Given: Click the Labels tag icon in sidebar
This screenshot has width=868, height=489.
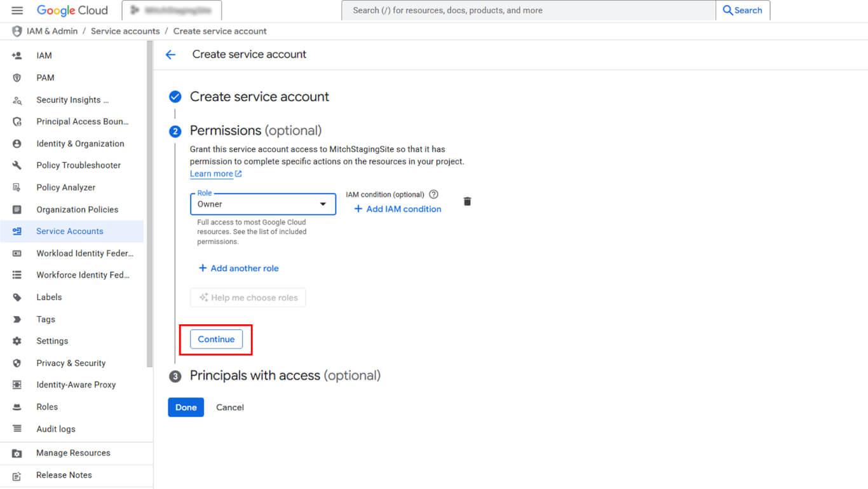Looking at the screenshot, I should pos(17,298).
